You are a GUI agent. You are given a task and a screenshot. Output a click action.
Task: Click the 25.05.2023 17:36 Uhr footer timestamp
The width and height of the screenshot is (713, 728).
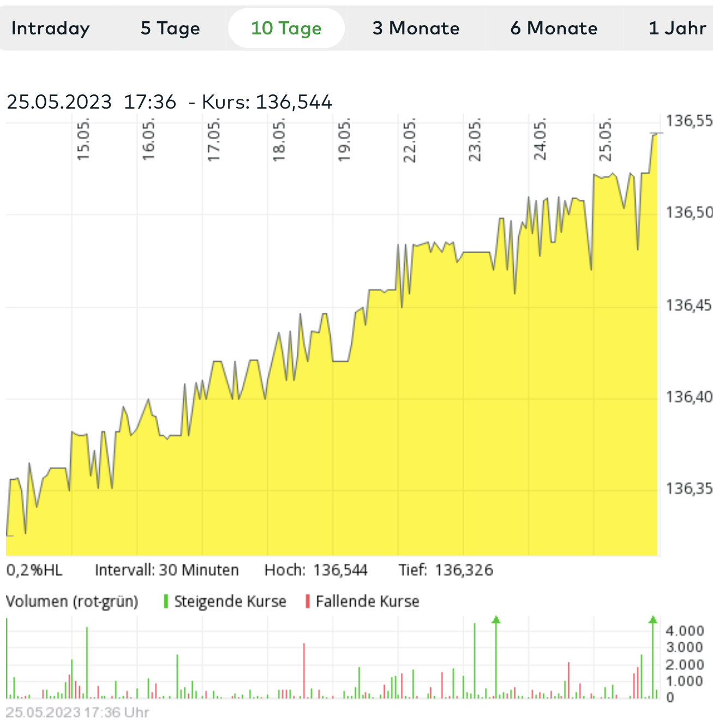click(x=77, y=712)
